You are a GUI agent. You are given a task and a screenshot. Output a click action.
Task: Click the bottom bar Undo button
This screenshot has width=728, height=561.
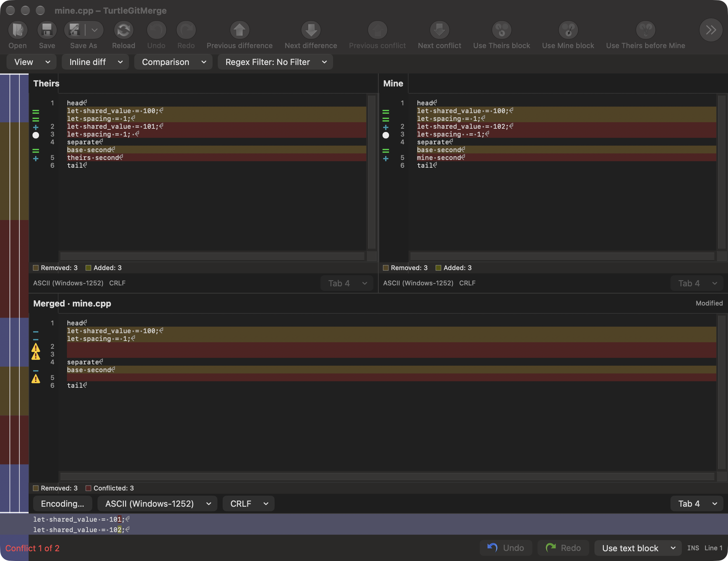click(506, 548)
